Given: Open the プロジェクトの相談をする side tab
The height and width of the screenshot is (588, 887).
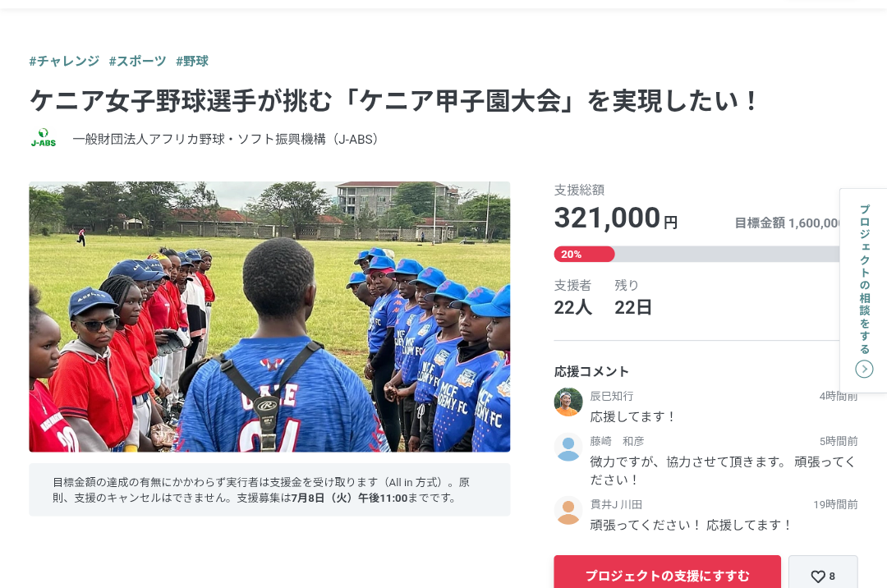Looking at the screenshot, I should click(864, 290).
